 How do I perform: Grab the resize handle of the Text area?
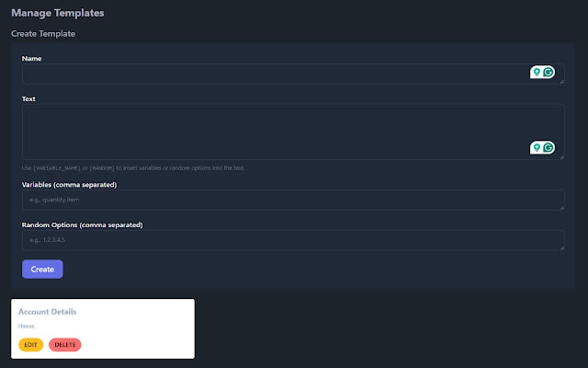562,157
